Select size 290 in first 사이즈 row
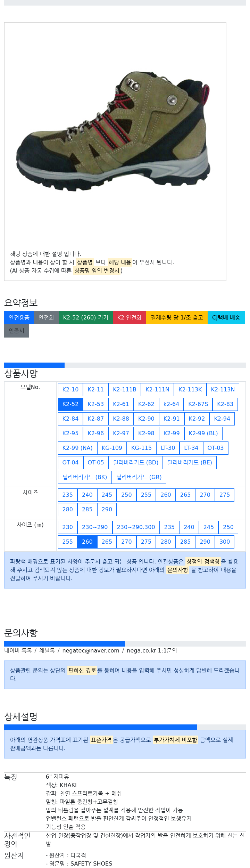250x868 pixels. pyautogui.click(x=107, y=509)
